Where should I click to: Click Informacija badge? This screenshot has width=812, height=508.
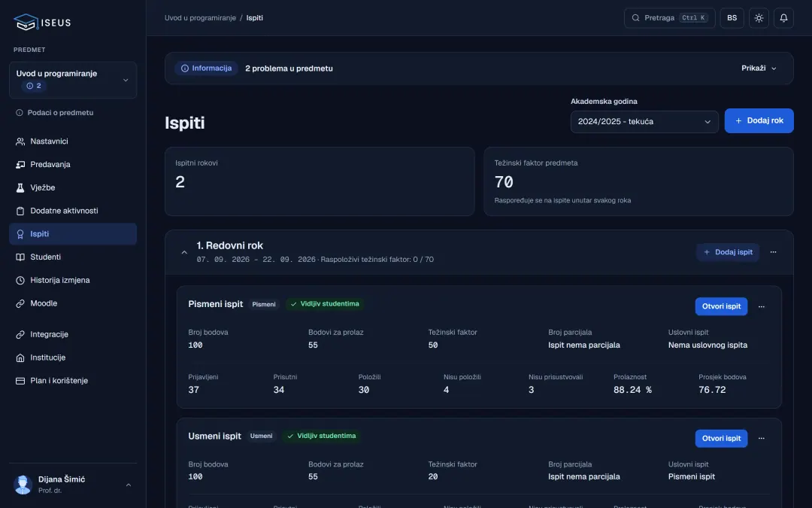[206, 68]
